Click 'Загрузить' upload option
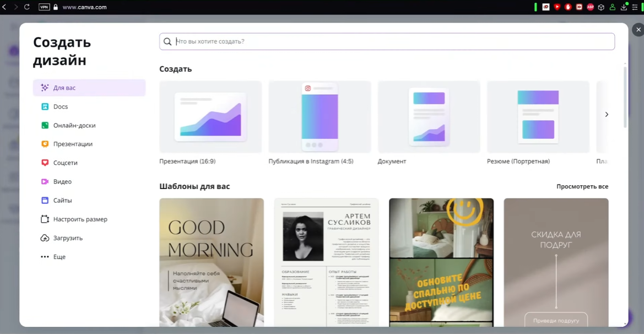This screenshot has width=644, height=334. (x=89, y=238)
